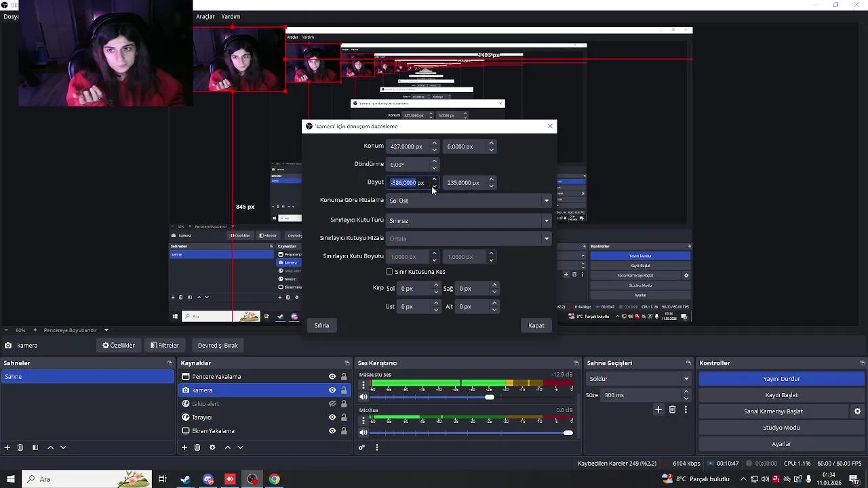Toggle lock on kamera source
Screen dimensions: 868x488
click(344, 390)
